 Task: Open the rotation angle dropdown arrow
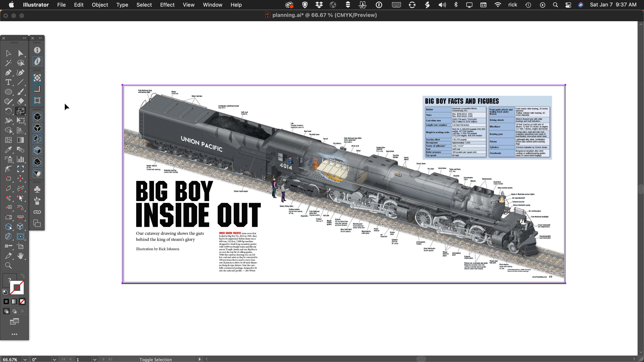pos(55,360)
